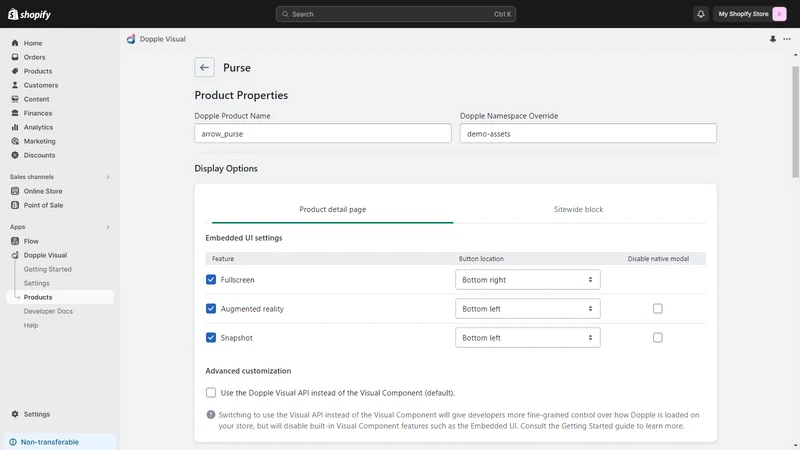Image resolution: width=800 pixels, height=450 pixels.
Task: Click the Flow app icon
Action: 15,241
